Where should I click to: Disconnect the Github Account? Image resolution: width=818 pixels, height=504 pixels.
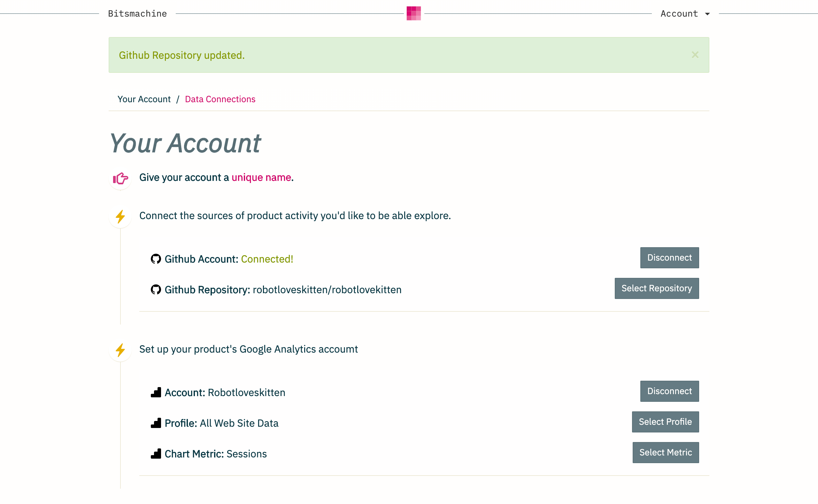tap(669, 257)
